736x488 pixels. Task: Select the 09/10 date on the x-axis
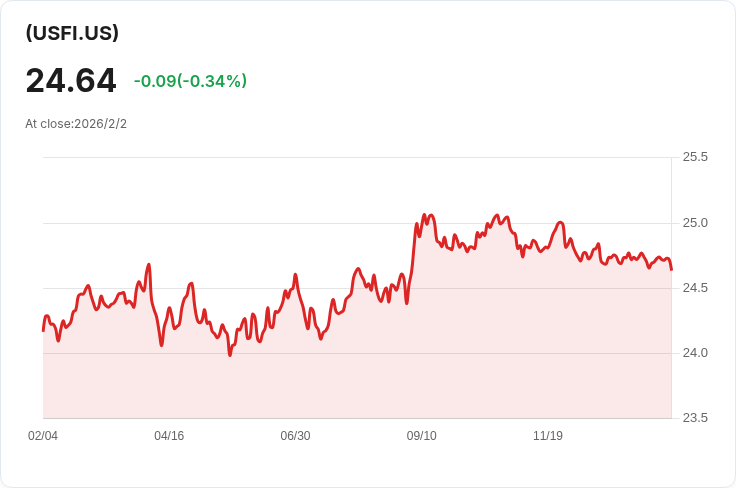[421, 436]
